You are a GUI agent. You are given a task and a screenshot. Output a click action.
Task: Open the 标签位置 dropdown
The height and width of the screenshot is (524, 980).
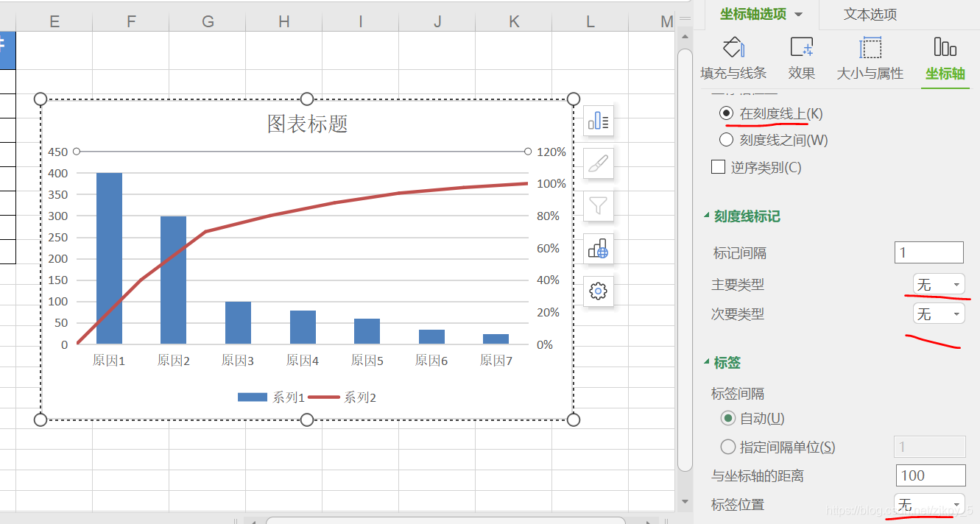(x=929, y=504)
